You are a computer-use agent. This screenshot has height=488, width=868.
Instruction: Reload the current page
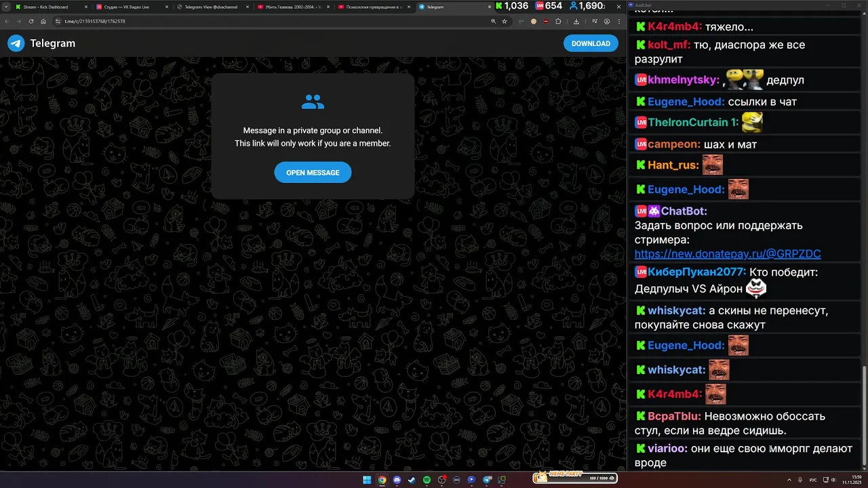31,21
